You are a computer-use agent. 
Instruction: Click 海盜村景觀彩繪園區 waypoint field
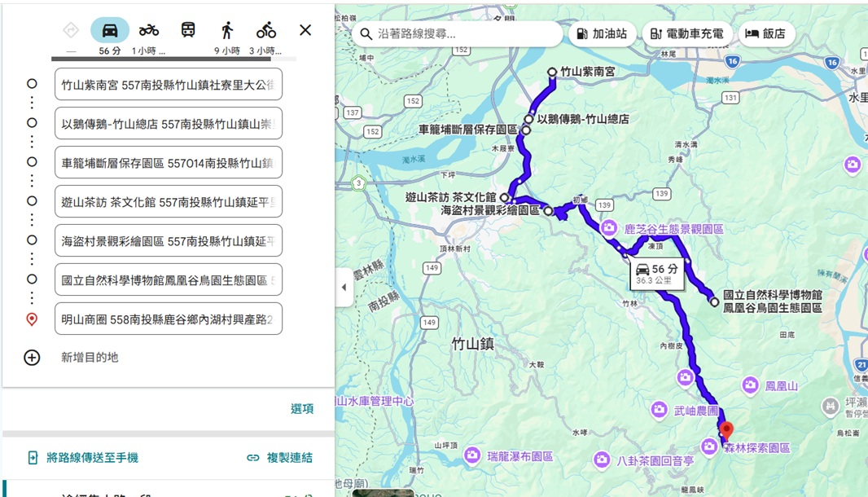click(x=169, y=241)
